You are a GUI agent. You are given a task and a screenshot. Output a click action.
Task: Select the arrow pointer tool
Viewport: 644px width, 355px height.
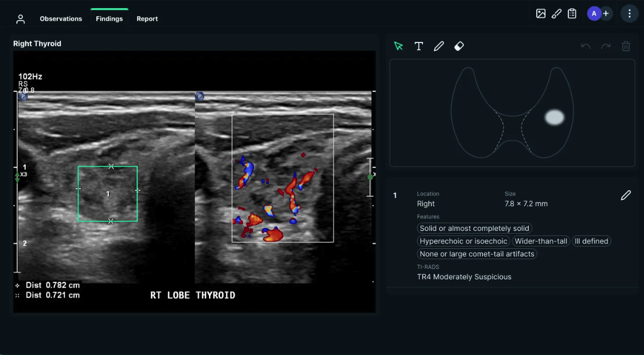point(398,46)
